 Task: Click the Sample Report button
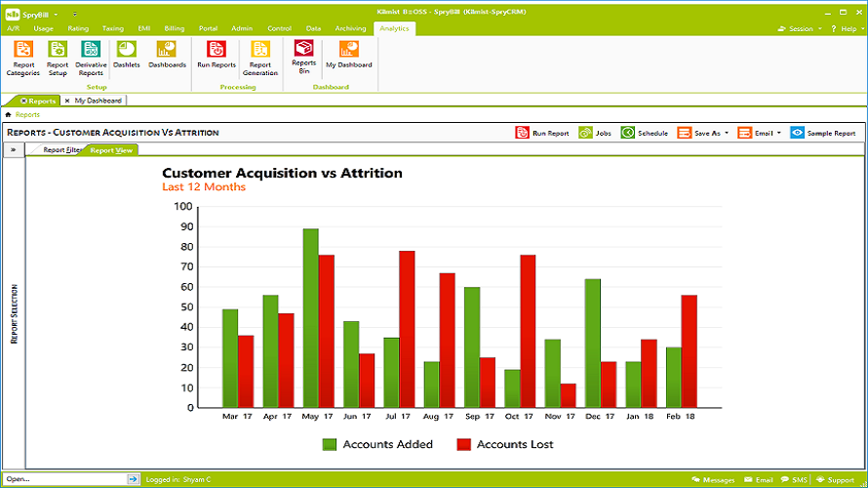[x=823, y=133]
